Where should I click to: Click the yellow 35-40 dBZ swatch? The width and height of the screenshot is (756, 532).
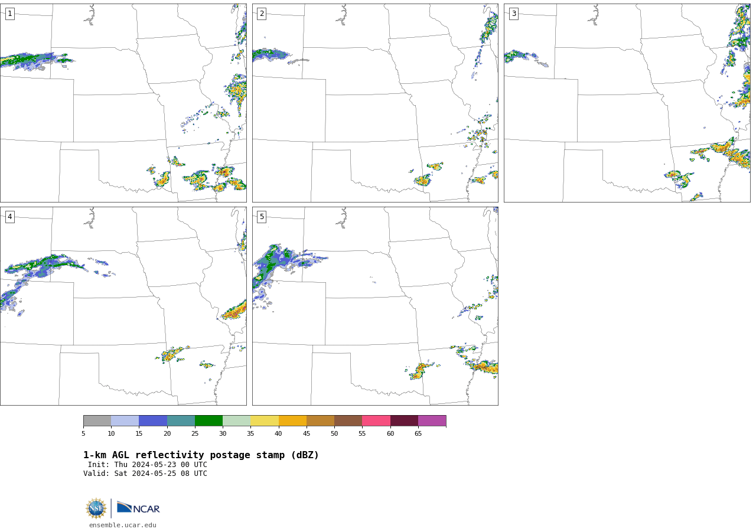coord(265,421)
